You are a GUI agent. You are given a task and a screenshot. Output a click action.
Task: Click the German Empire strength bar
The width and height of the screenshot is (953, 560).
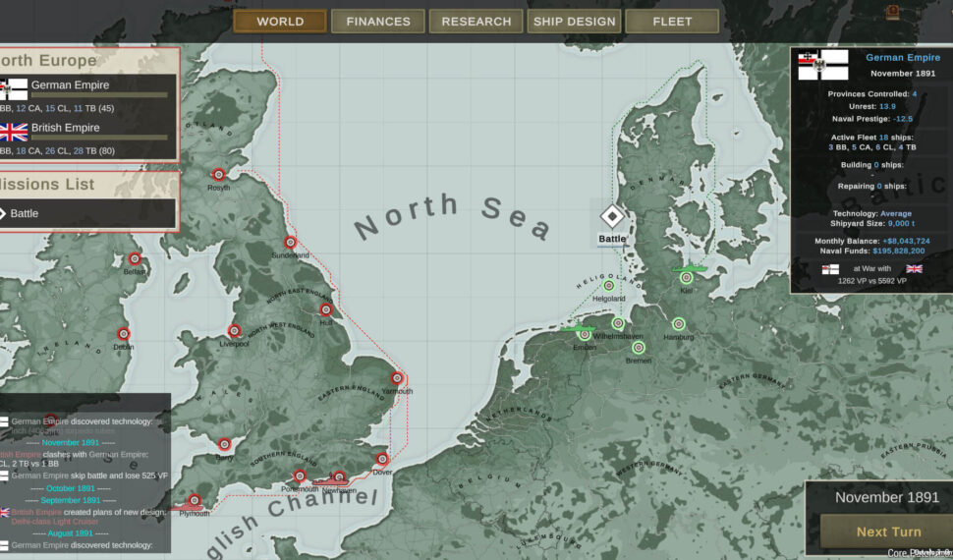pyautogui.click(x=98, y=96)
